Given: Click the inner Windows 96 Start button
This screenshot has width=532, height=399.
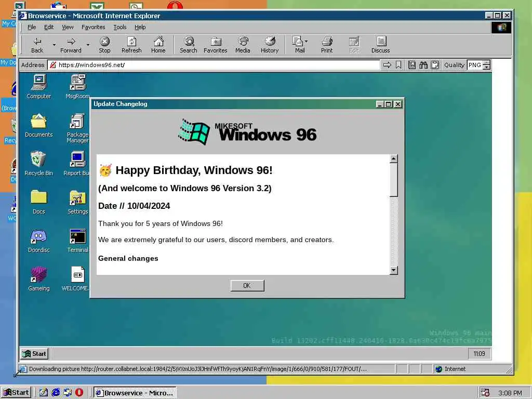Looking at the screenshot, I should point(34,354).
